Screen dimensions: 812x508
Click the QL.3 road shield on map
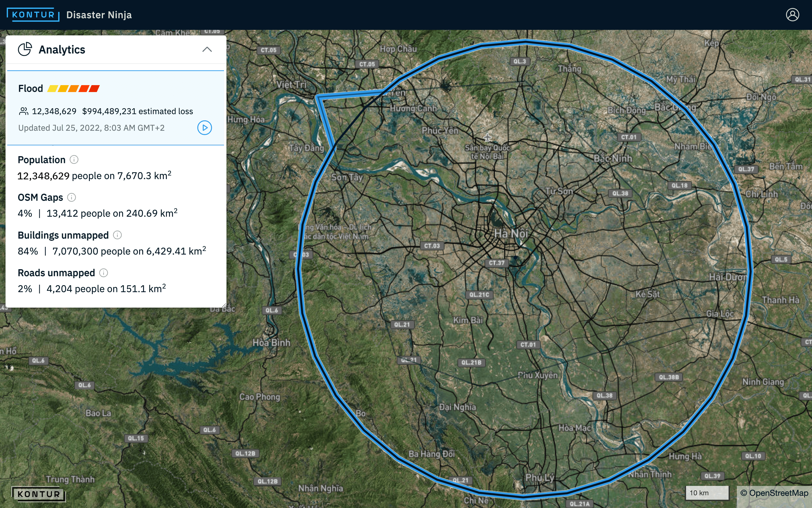520,61
